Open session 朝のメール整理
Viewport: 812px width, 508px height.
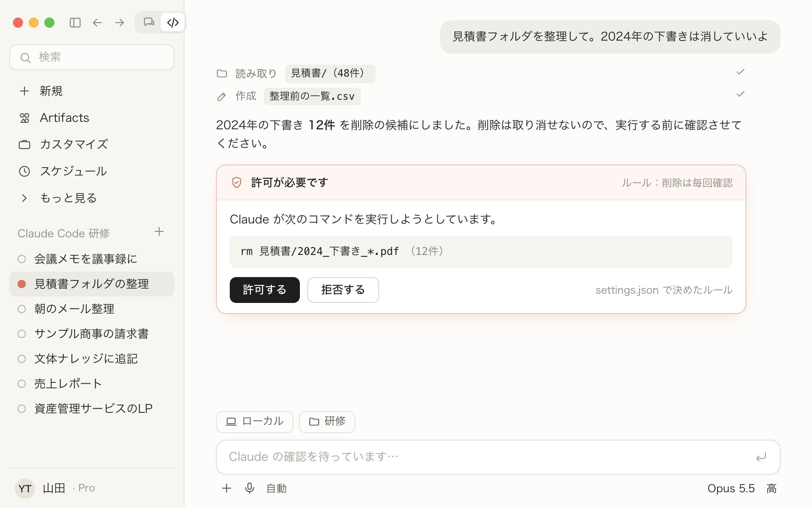point(92,309)
